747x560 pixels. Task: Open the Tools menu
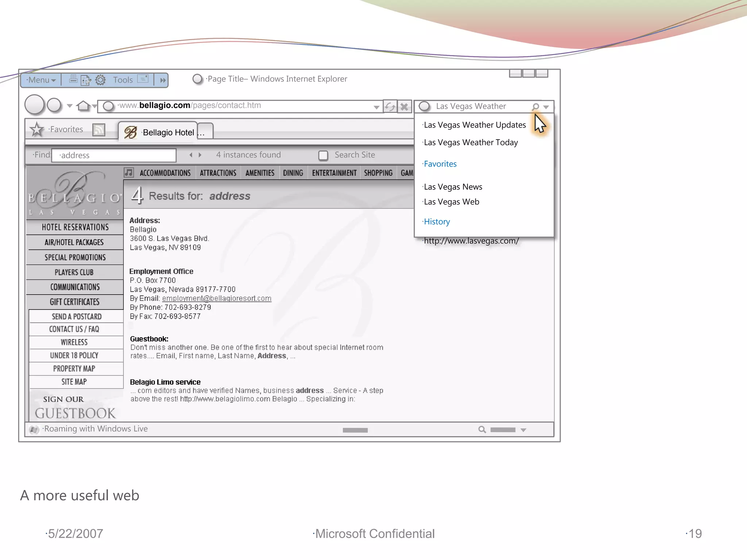click(x=123, y=80)
